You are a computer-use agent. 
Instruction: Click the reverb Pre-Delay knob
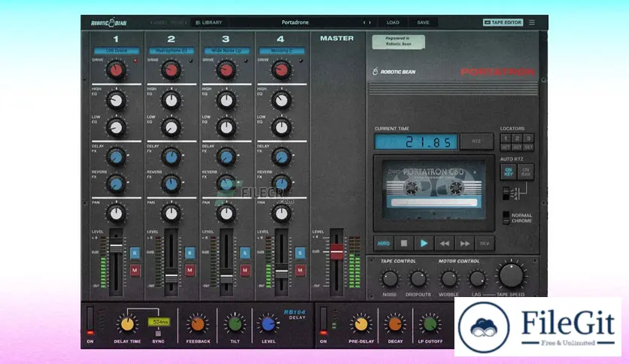[x=361, y=324]
